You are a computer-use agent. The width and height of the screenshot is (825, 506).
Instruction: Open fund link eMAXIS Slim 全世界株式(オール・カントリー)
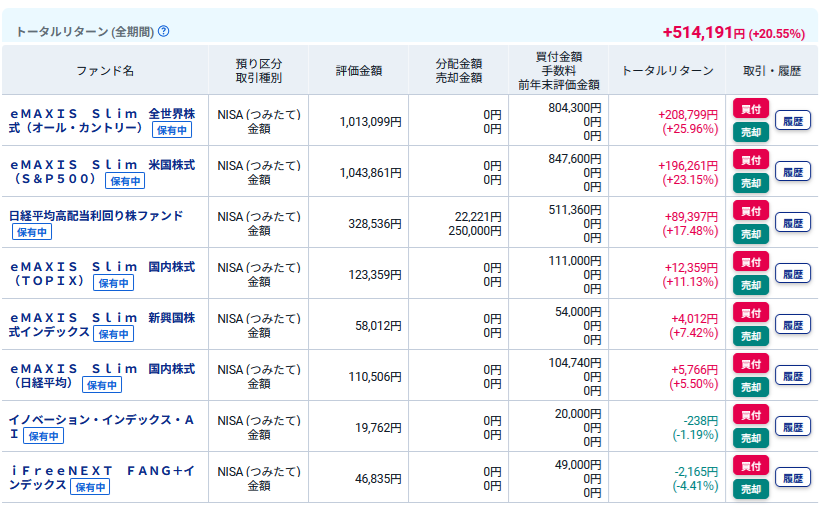pos(102,120)
